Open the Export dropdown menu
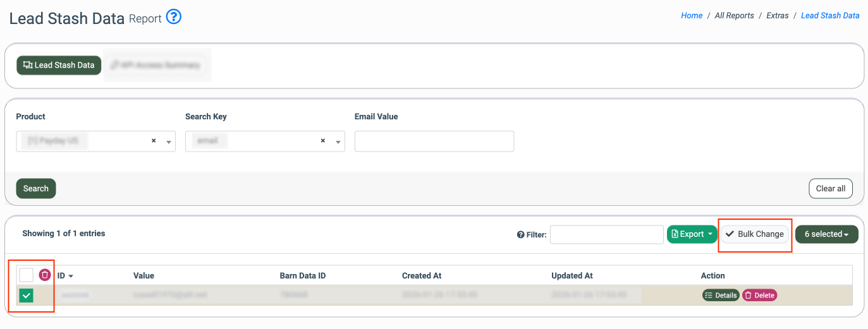Viewport: 868px width, 329px height. pos(692,234)
